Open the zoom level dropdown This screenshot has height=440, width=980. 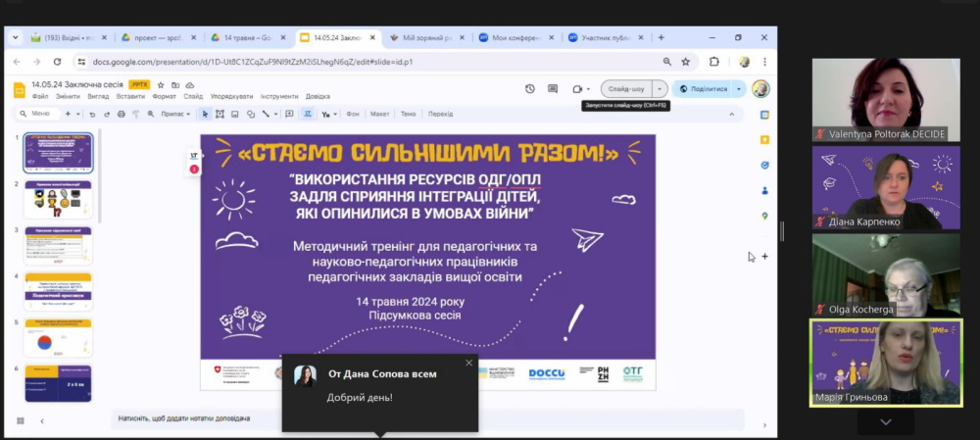[174, 114]
